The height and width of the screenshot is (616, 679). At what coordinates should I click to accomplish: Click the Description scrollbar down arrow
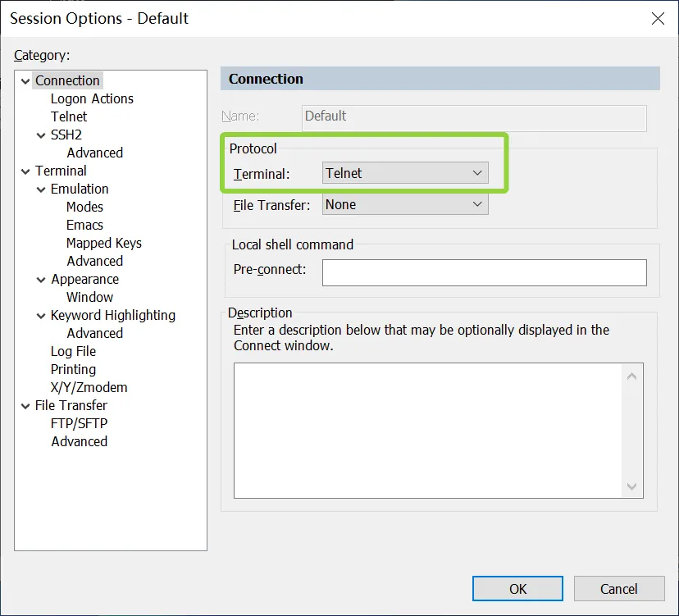631,486
